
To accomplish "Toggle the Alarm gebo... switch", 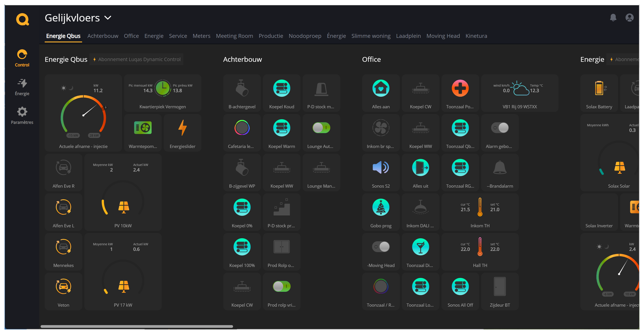I will point(499,128).
